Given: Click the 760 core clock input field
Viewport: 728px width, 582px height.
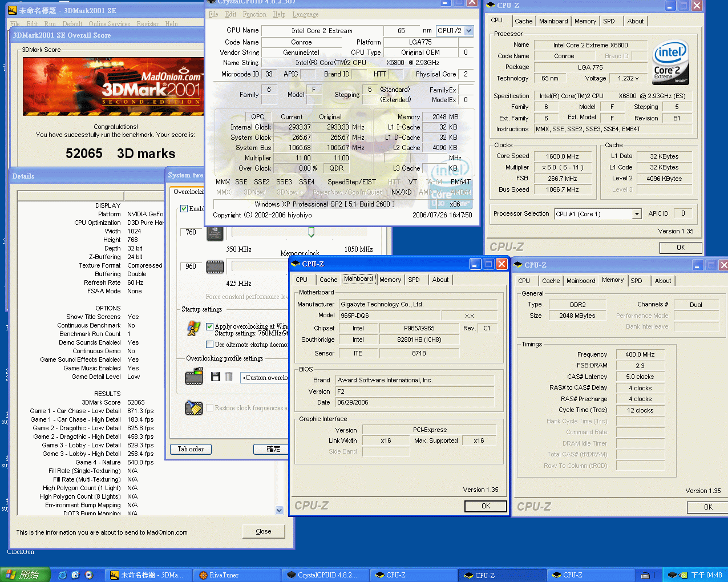Looking at the screenshot, I should click(x=191, y=232).
